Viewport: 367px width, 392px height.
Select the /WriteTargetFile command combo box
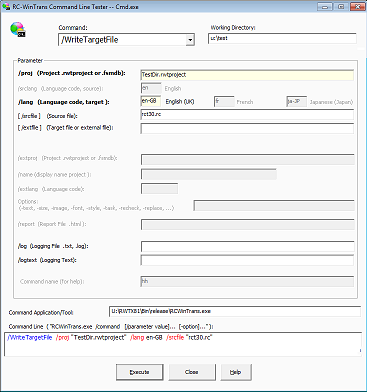pos(126,40)
